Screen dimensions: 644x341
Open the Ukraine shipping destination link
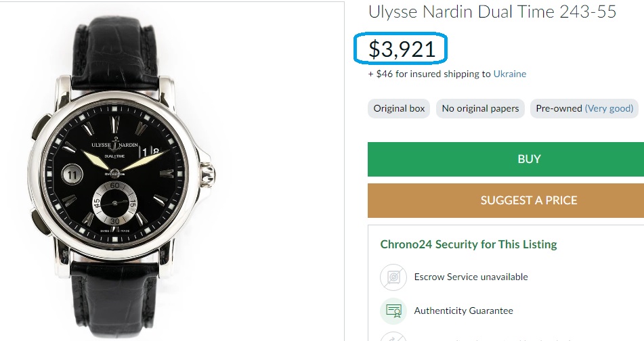tap(510, 74)
